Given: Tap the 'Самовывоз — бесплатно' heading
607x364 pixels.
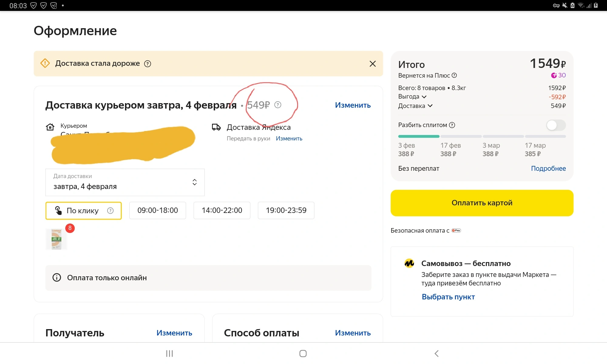Looking at the screenshot, I should [466, 264].
